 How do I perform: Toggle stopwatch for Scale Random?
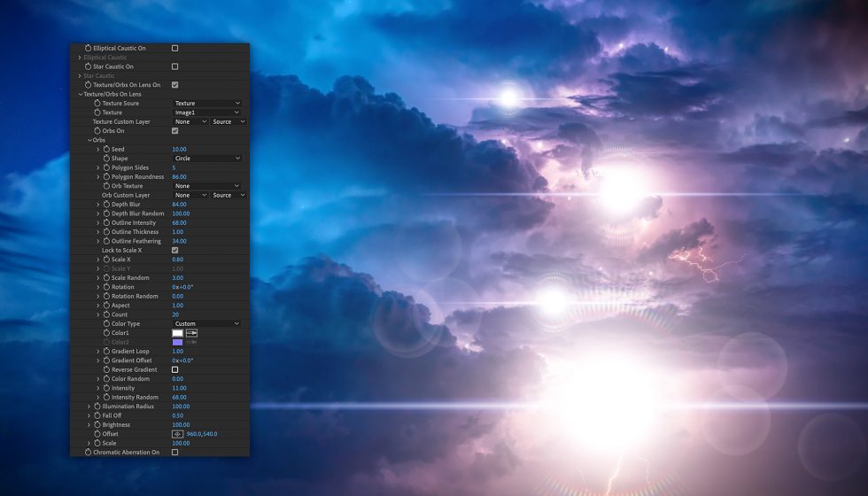pyautogui.click(x=106, y=278)
